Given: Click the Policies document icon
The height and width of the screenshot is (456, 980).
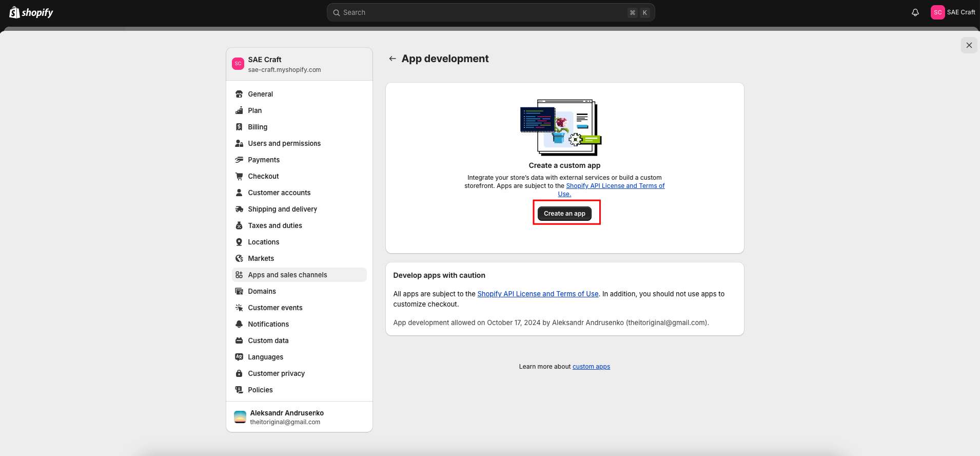Looking at the screenshot, I should click(239, 390).
